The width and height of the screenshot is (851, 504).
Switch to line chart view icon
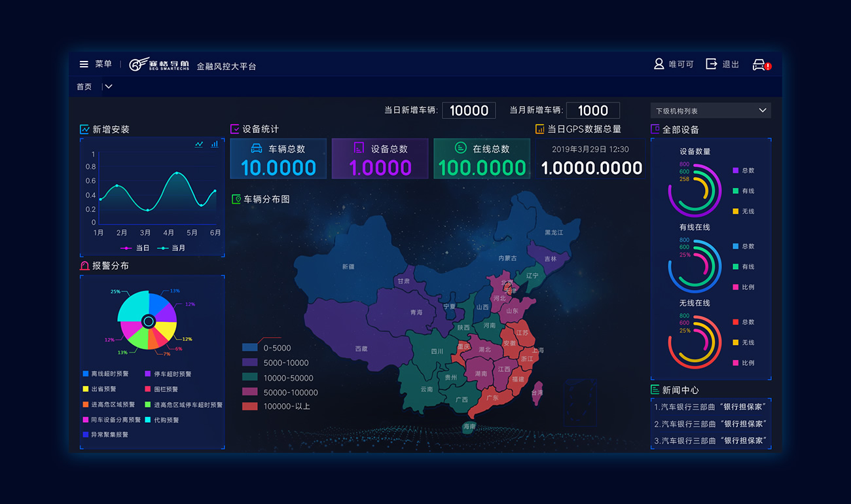[x=199, y=144]
